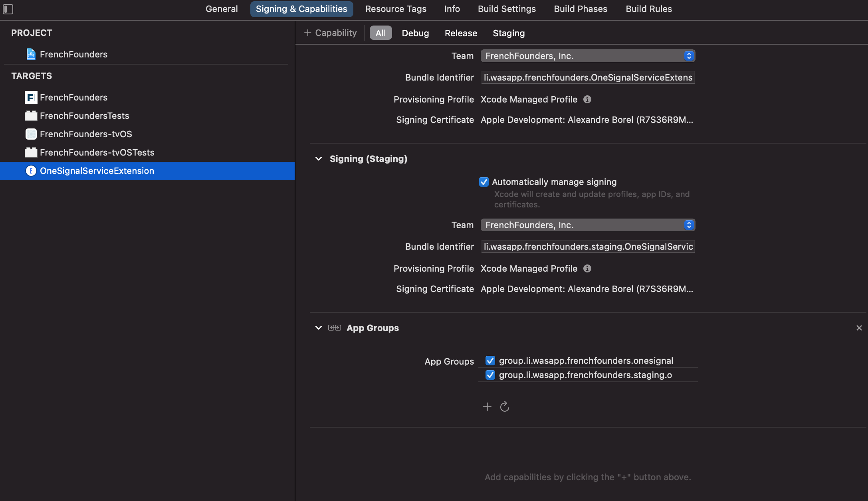Collapse the Signing (Staging) section
This screenshot has width=868, height=501.
pos(318,158)
